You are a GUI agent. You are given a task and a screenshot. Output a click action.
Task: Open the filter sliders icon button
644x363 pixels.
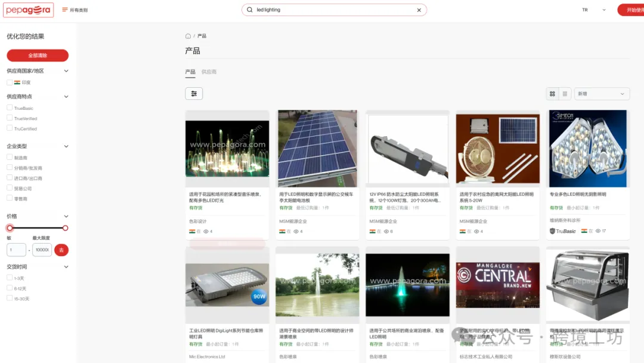pos(194,94)
